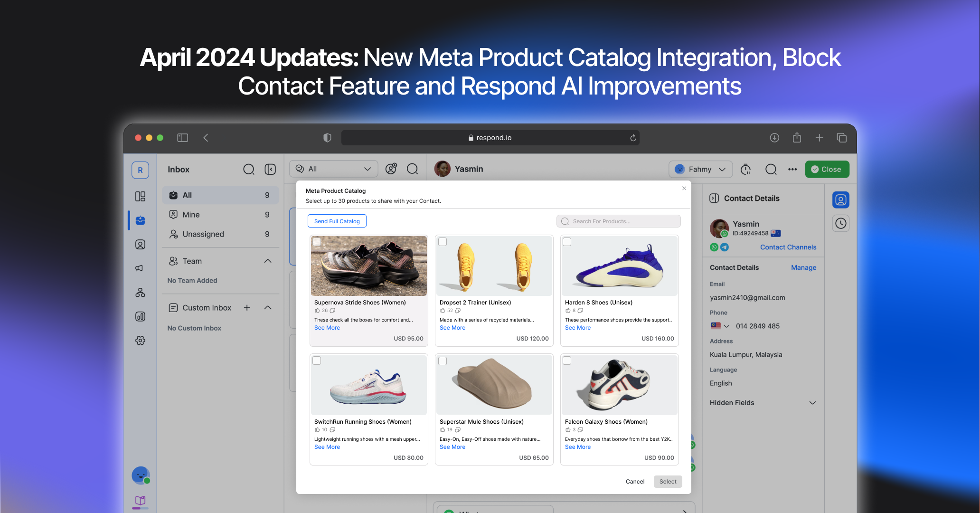Click the Cancel button in catalog dialog
The width and height of the screenshot is (980, 513).
[635, 482]
